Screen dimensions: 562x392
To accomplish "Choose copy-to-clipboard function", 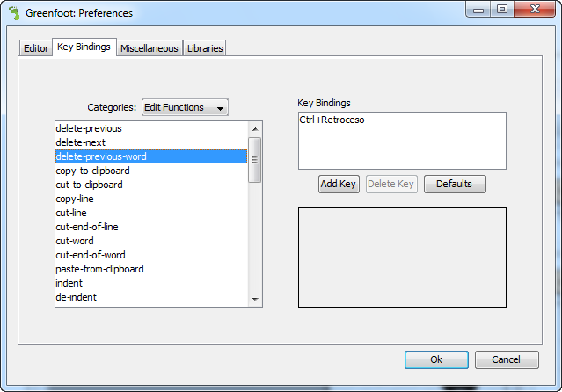I will [151, 171].
